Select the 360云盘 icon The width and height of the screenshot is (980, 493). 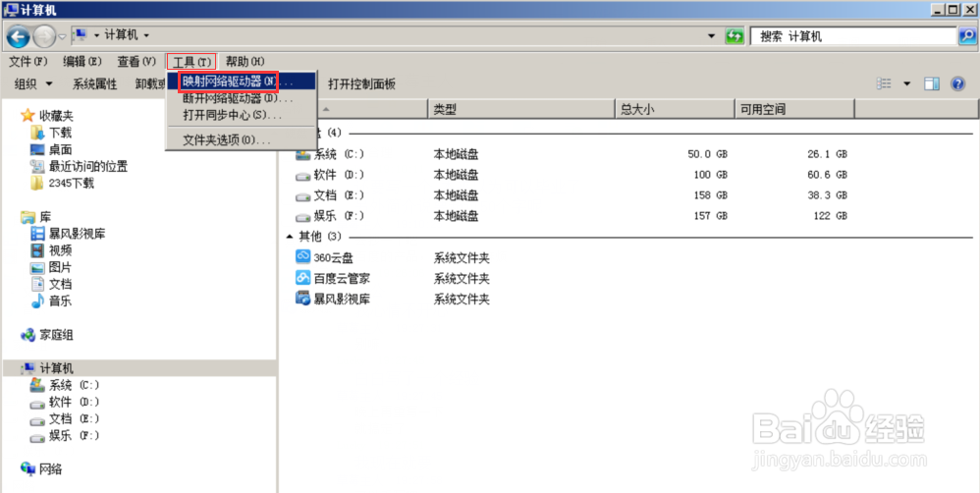pyautogui.click(x=303, y=256)
